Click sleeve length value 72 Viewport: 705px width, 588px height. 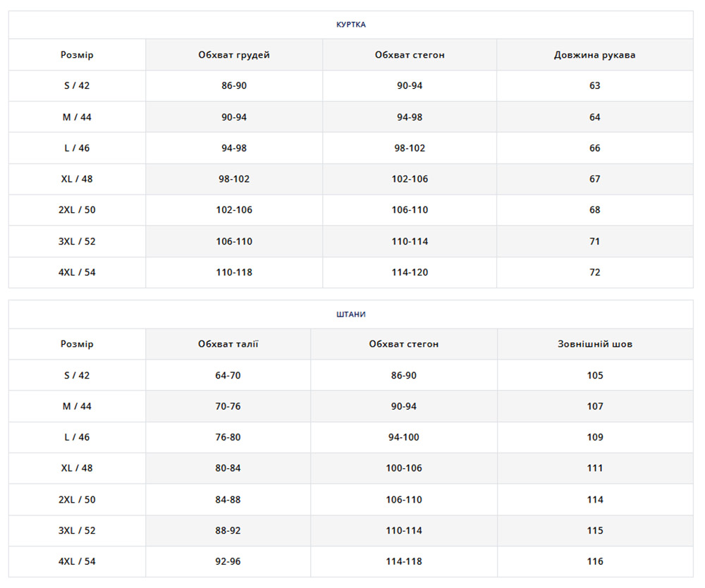tap(594, 272)
